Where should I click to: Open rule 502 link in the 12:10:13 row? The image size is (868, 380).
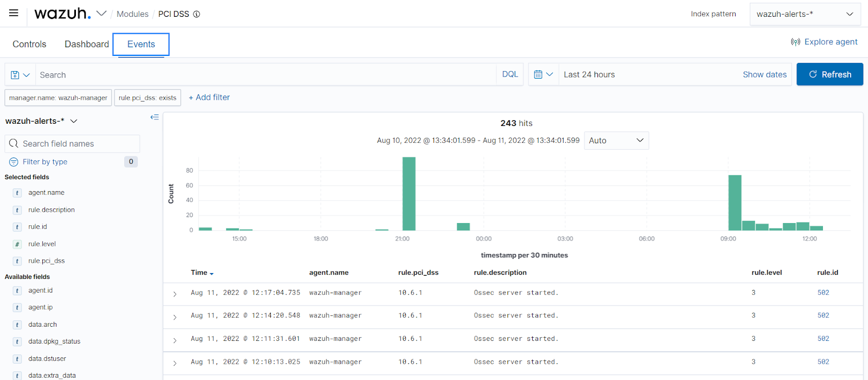pos(823,362)
